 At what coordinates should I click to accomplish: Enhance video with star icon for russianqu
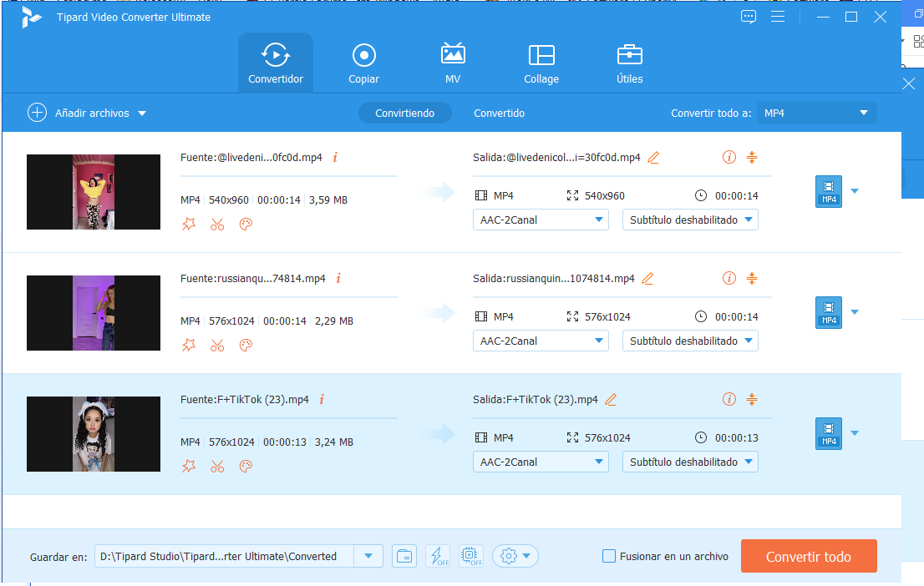coord(189,345)
